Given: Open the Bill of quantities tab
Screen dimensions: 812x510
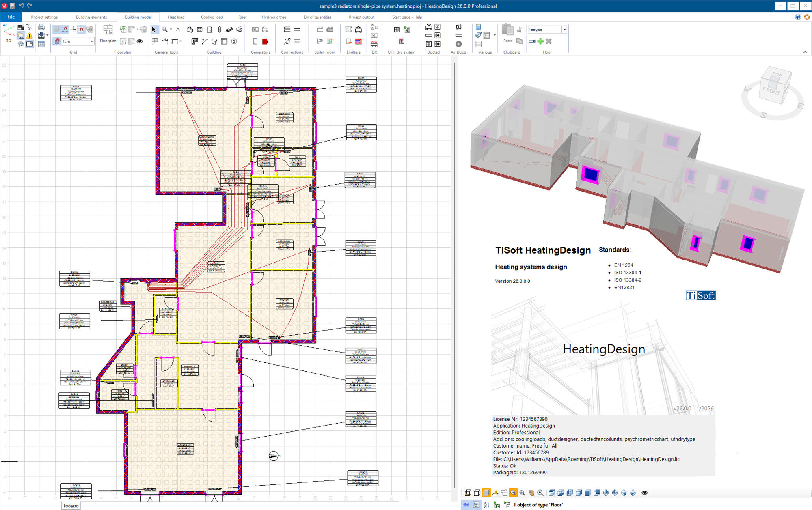Looking at the screenshot, I should pyautogui.click(x=317, y=17).
